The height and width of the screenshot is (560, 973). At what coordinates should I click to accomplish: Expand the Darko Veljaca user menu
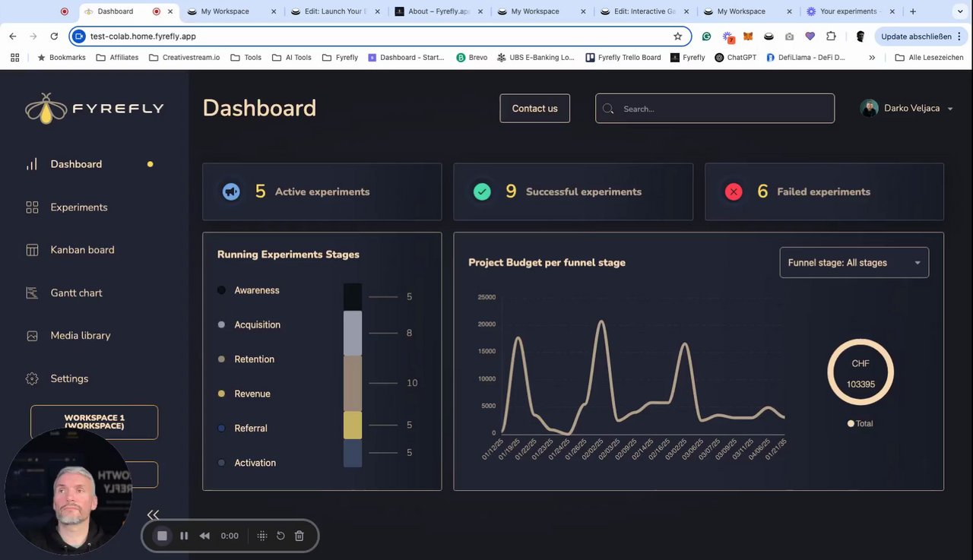tap(906, 109)
